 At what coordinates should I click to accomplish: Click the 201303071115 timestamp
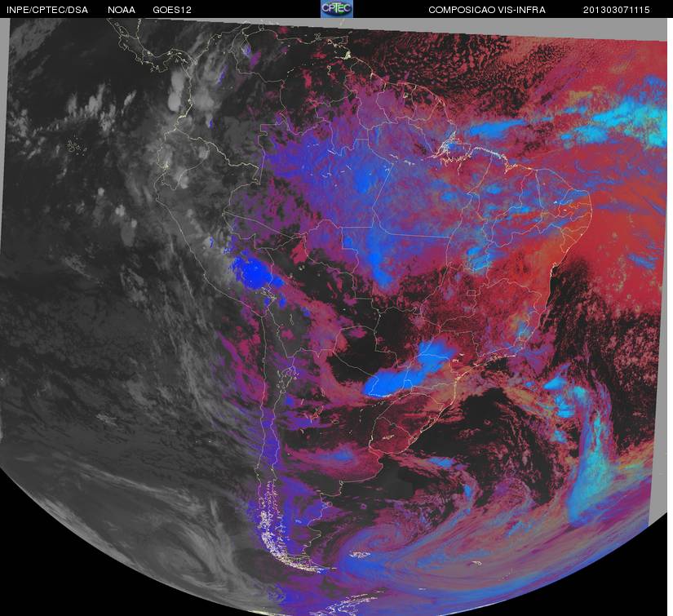(617, 10)
